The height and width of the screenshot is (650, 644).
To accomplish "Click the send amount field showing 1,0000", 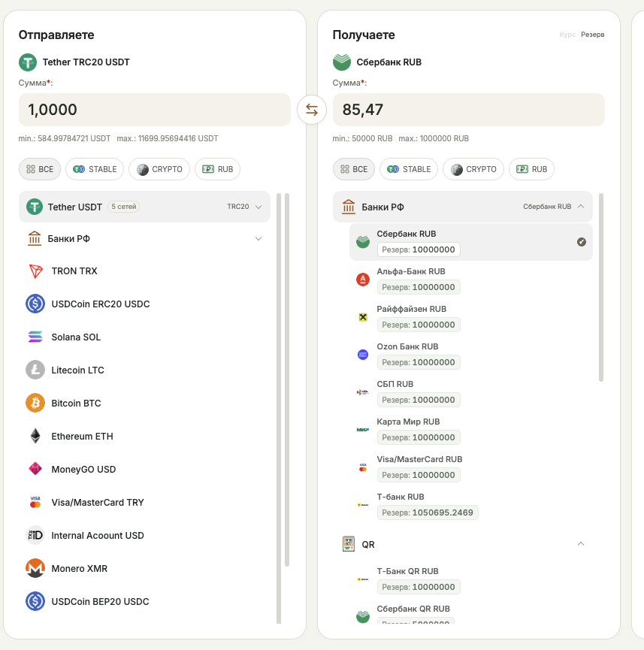I will pos(155,110).
